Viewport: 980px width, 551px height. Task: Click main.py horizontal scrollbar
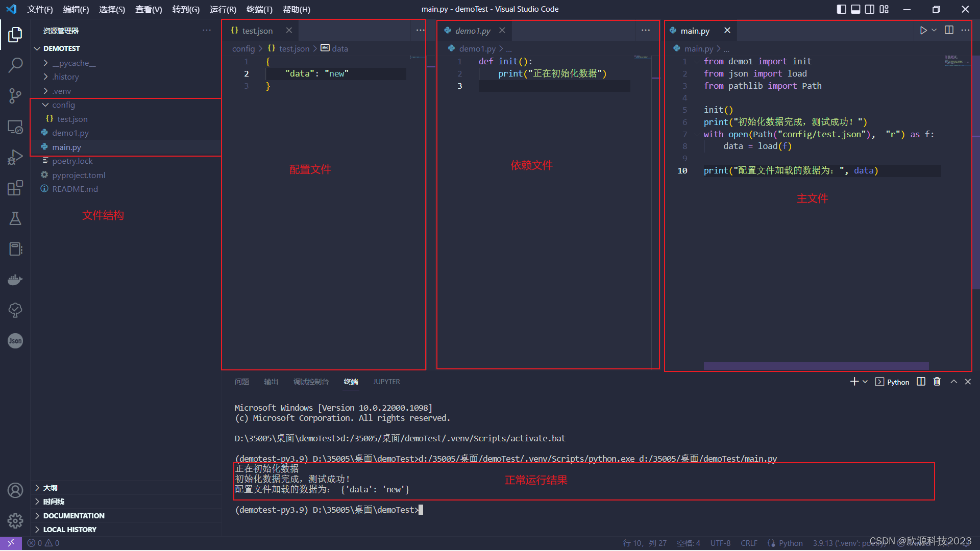816,366
